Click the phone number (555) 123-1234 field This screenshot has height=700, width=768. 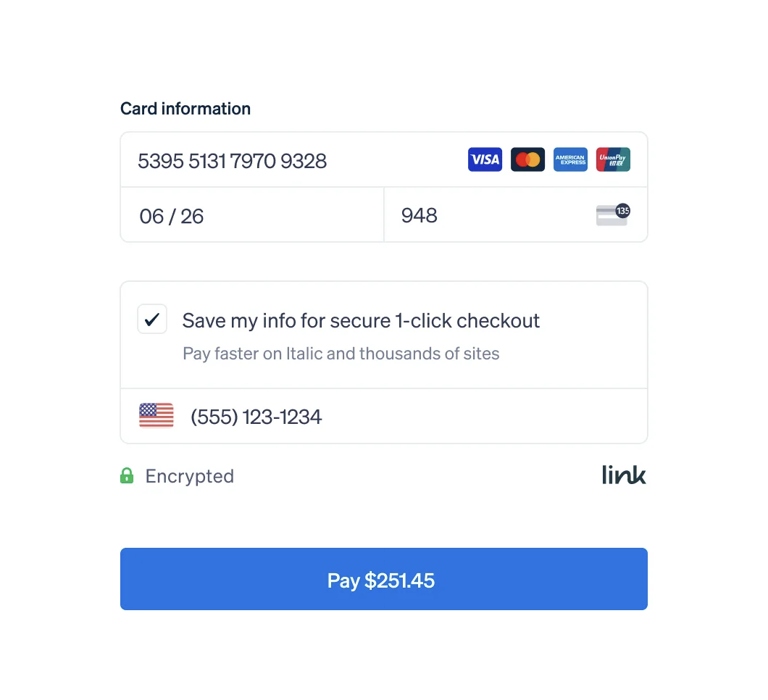256,417
